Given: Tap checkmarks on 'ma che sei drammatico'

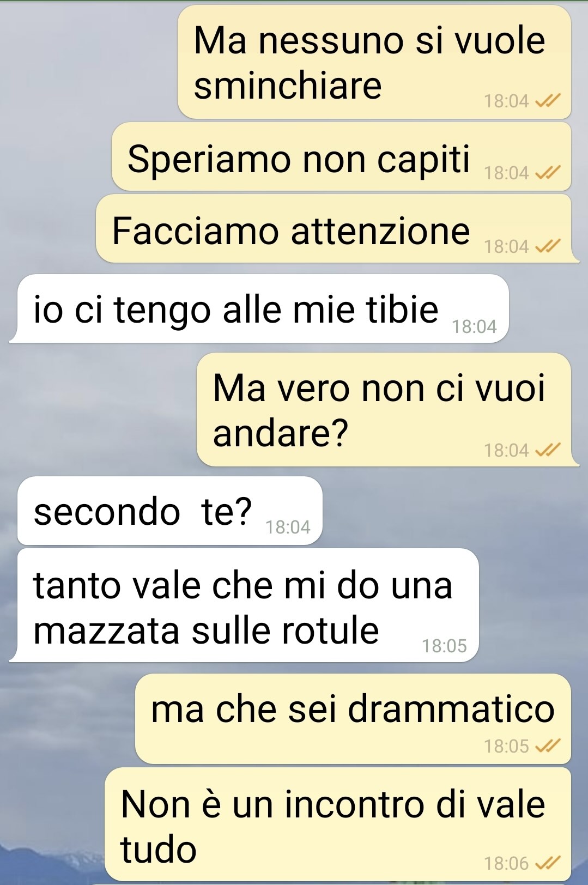Looking at the screenshot, I should [548, 745].
